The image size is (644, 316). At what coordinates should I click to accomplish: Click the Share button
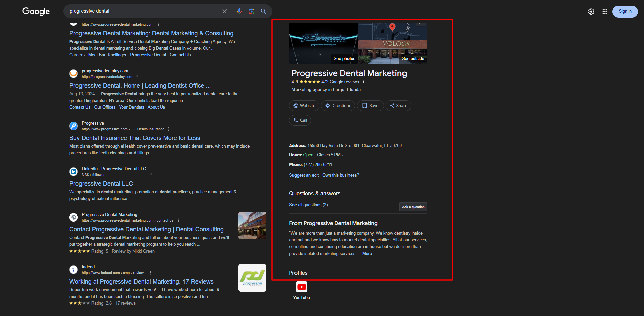click(398, 106)
